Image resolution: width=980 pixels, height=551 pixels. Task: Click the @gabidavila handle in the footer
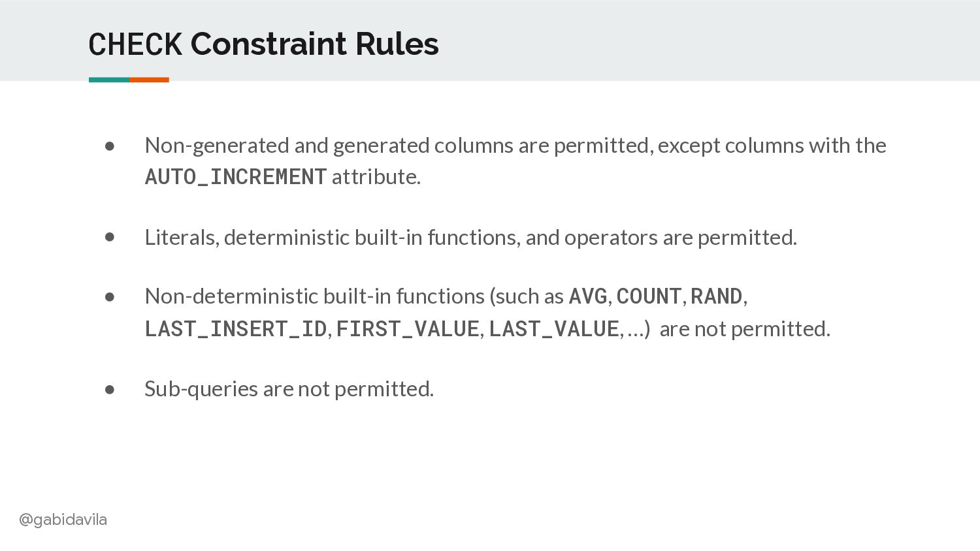pos(63,520)
